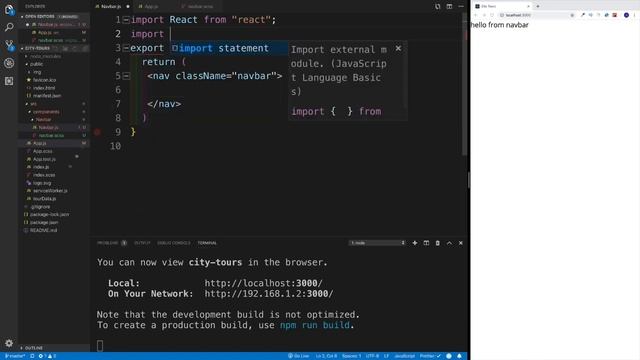The image size is (640, 360).
Task: Expand the node_modules folder
Action: click(x=45, y=56)
